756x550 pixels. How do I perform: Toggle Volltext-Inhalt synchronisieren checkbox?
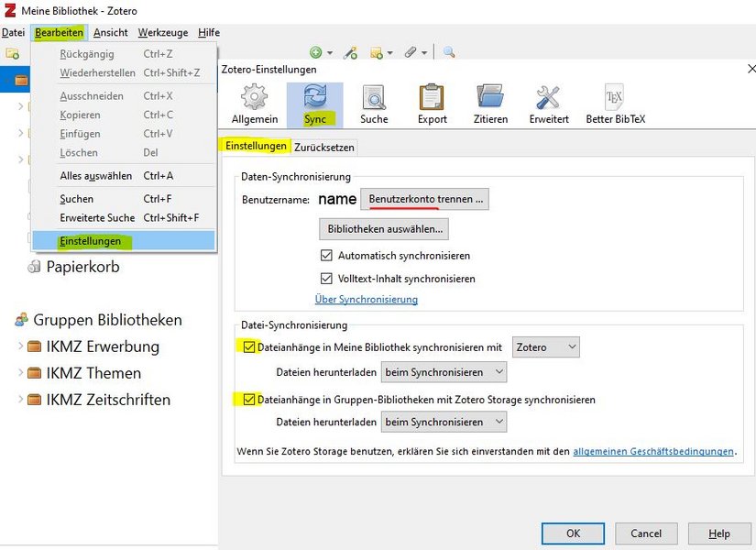(326, 279)
